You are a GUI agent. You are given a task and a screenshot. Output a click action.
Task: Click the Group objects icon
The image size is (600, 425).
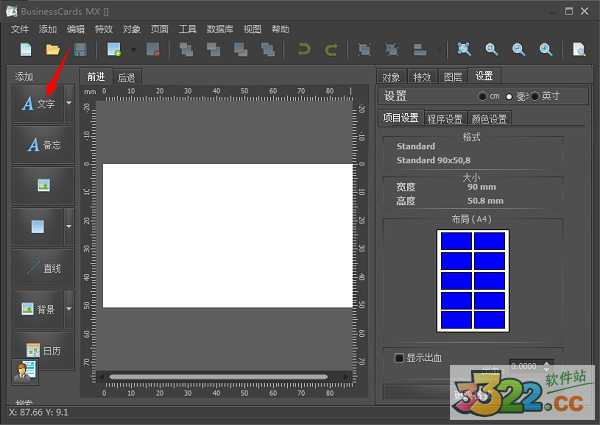364,50
